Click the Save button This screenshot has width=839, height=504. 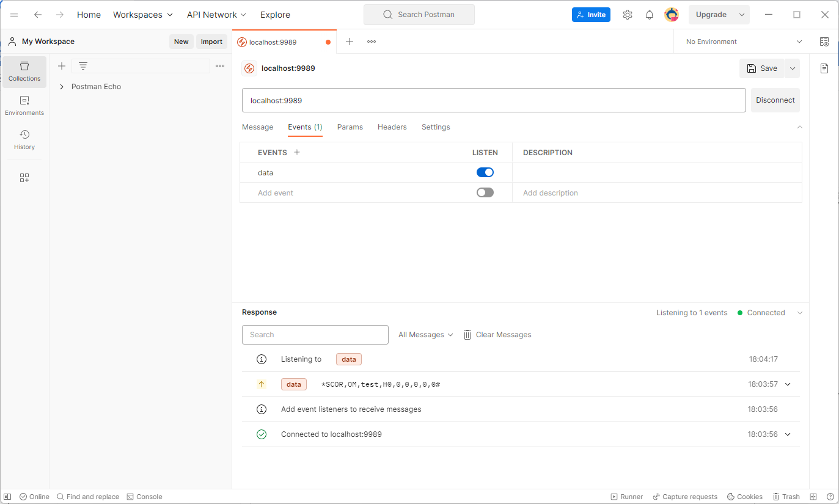[762, 68]
